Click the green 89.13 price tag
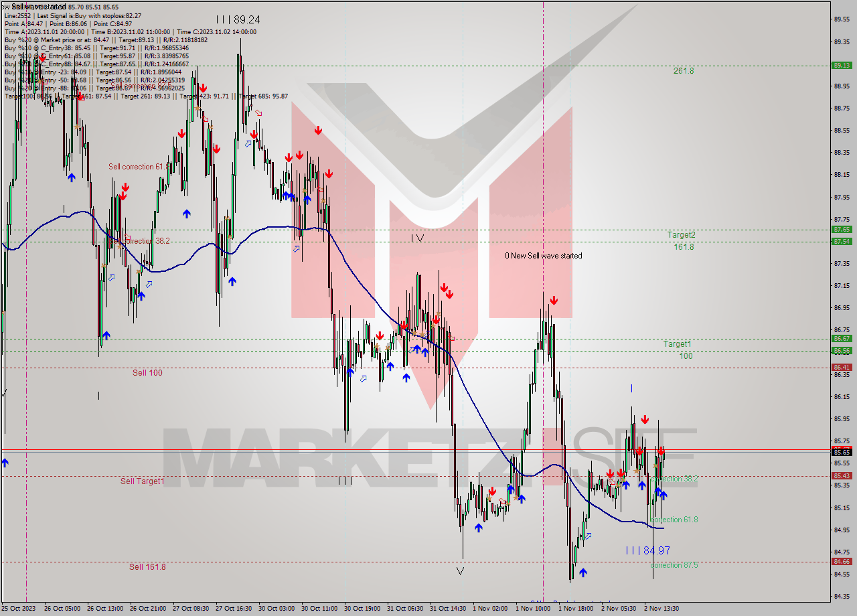The height and width of the screenshot is (616, 857). click(842, 66)
